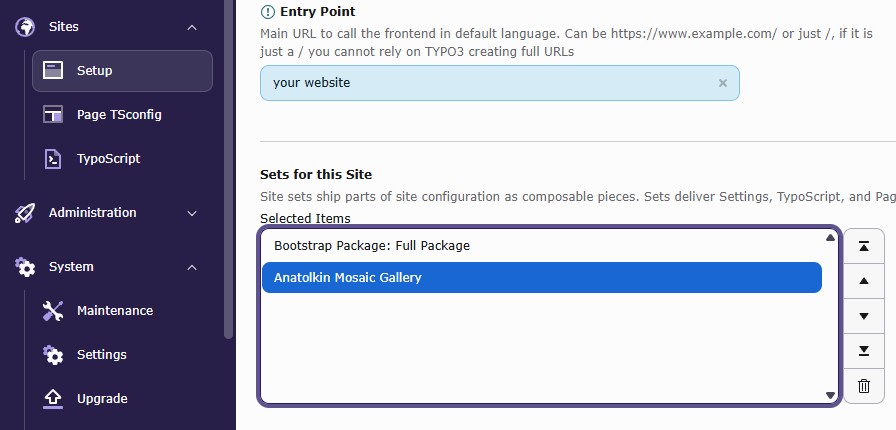Click the TypoScript file icon

53,158
